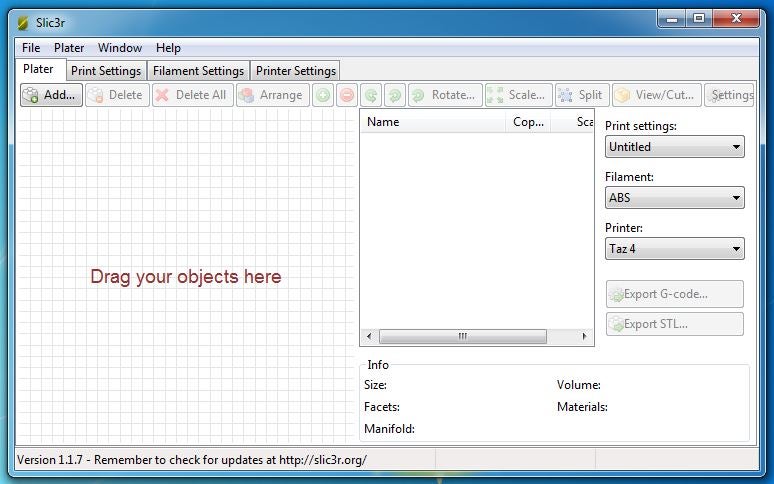This screenshot has height=484, width=774.
Task: Close the Slic3r window
Action: pyautogui.click(x=736, y=19)
